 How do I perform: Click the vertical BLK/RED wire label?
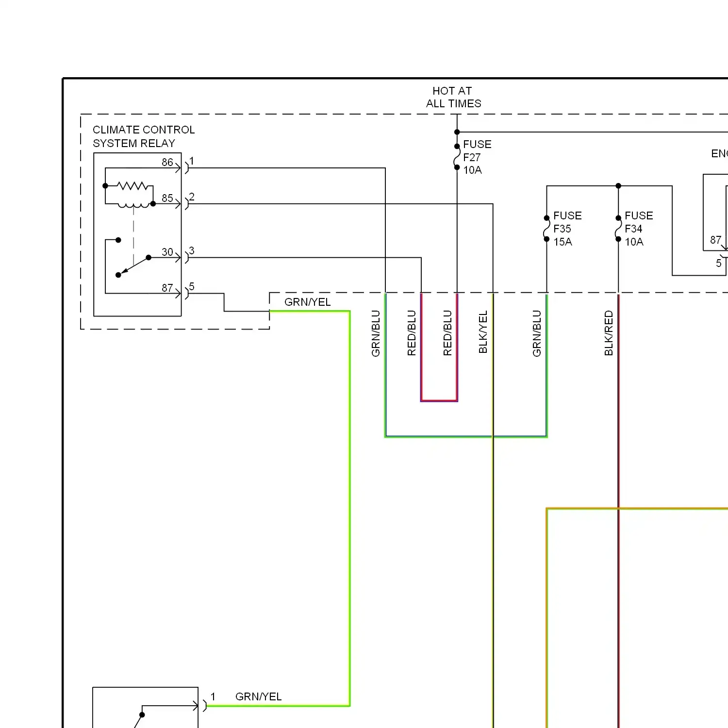click(609, 333)
